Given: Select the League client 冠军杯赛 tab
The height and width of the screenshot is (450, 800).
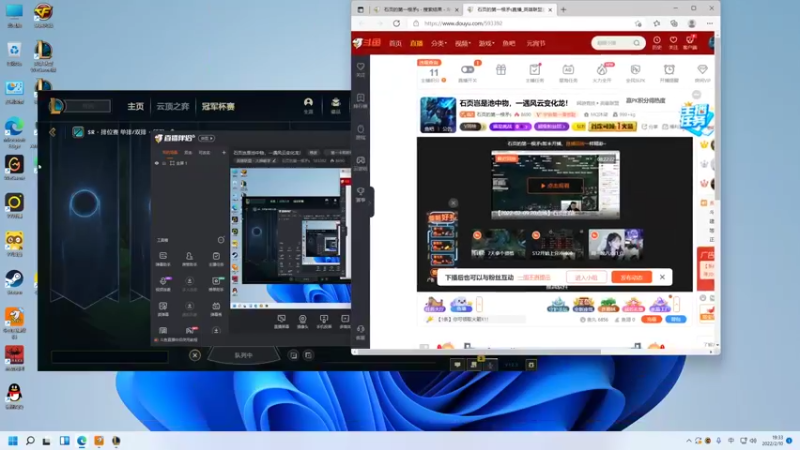Looking at the screenshot, I should tap(218, 106).
